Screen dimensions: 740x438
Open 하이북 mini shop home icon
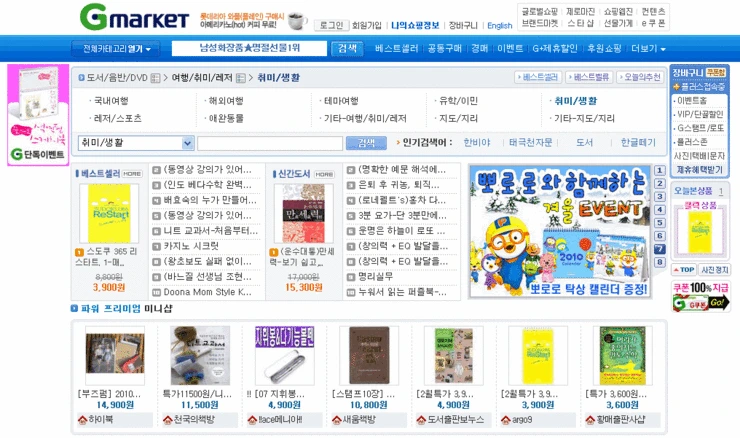83,419
